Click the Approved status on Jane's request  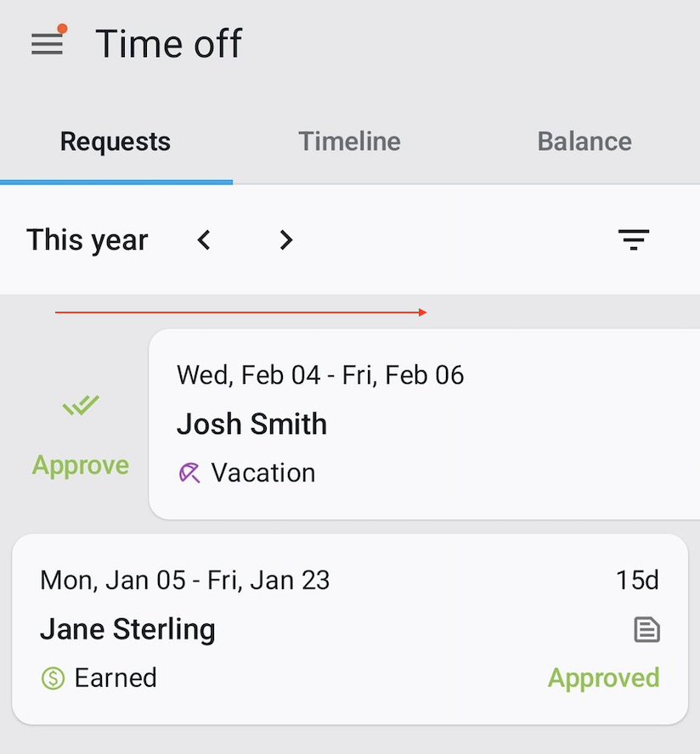(x=603, y=678)
